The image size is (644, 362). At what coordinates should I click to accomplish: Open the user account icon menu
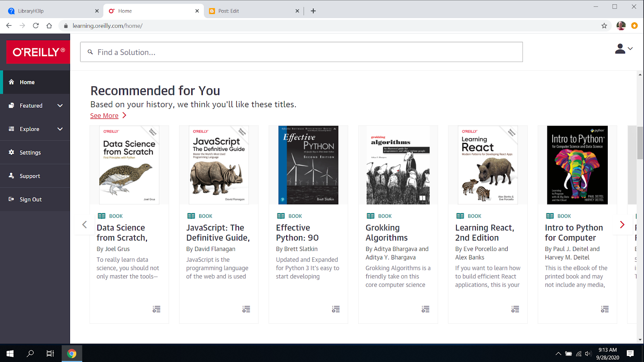pos(620,49)
